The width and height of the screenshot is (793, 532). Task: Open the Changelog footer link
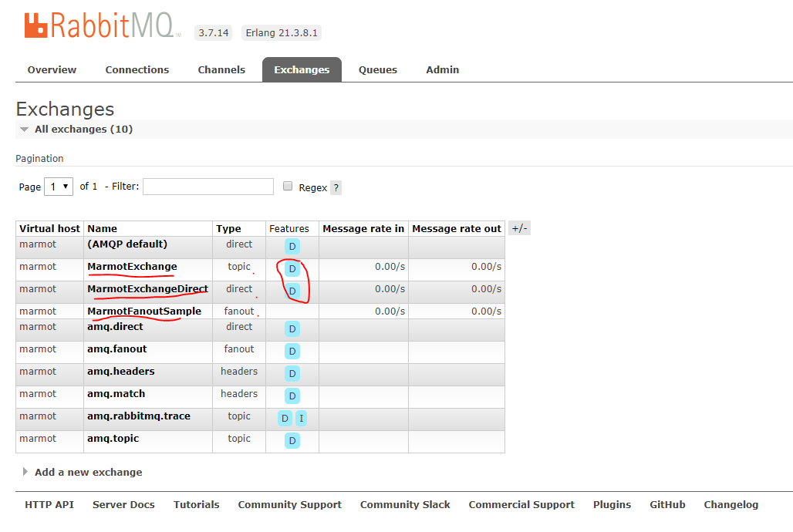731,505
